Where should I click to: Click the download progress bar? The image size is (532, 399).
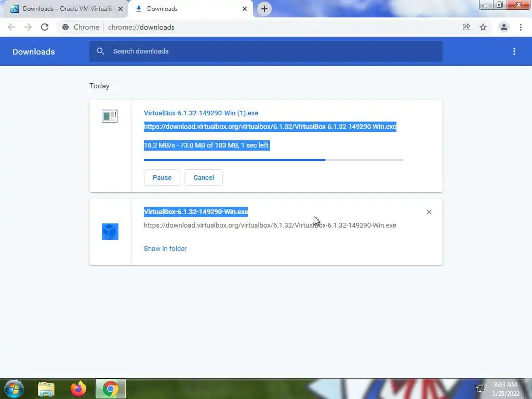[273, 160]
